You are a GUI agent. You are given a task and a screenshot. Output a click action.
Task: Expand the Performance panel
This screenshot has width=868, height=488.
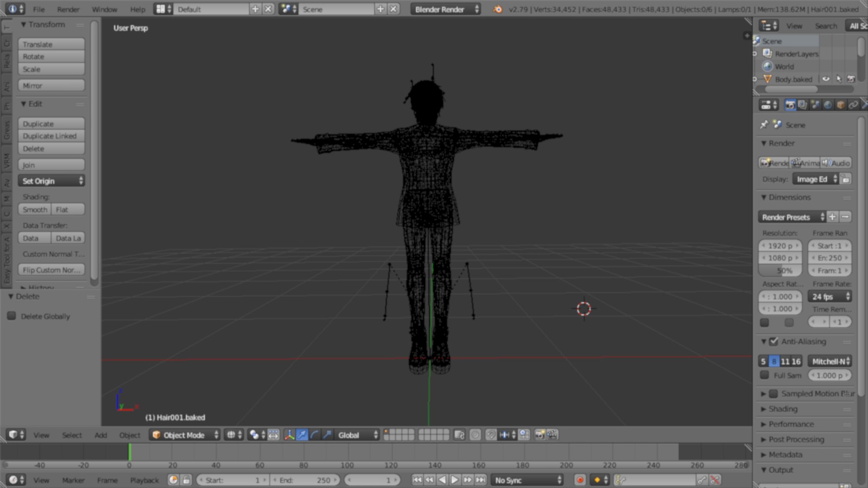(791, 424)
